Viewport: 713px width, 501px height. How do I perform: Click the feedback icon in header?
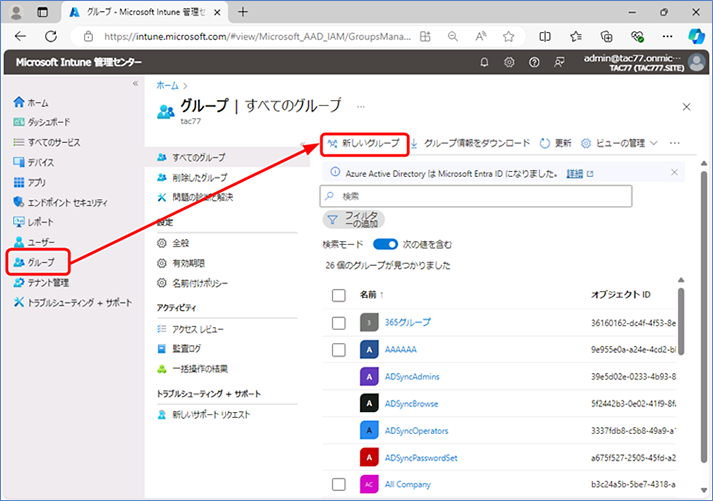click(x=559, y=62)
